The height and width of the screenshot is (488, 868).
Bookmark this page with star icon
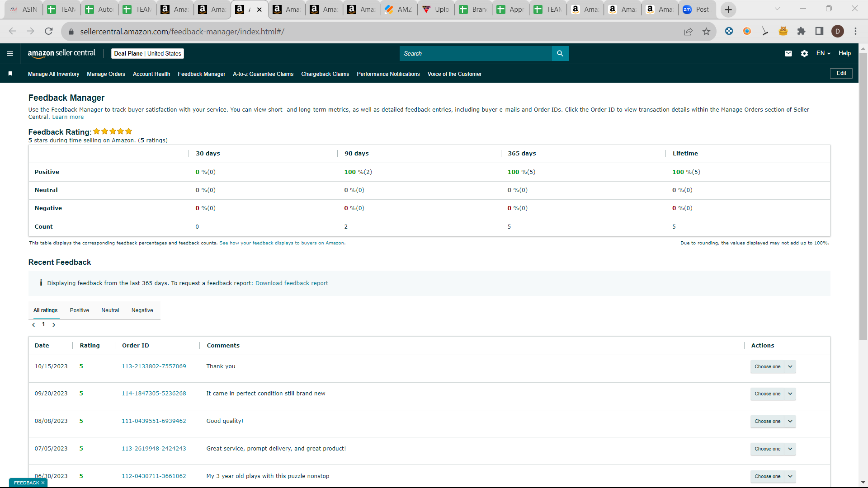tap(706, 31)
